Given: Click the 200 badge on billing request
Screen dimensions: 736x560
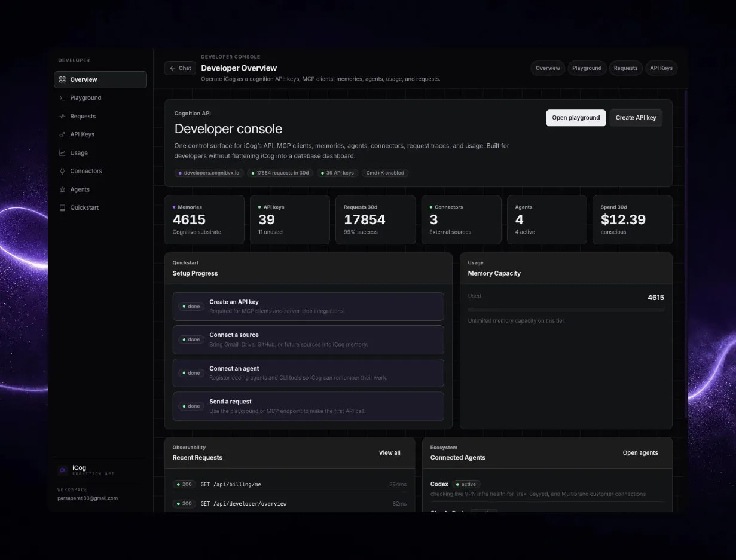Looking at the screenshot, I should tap(184, 484).
